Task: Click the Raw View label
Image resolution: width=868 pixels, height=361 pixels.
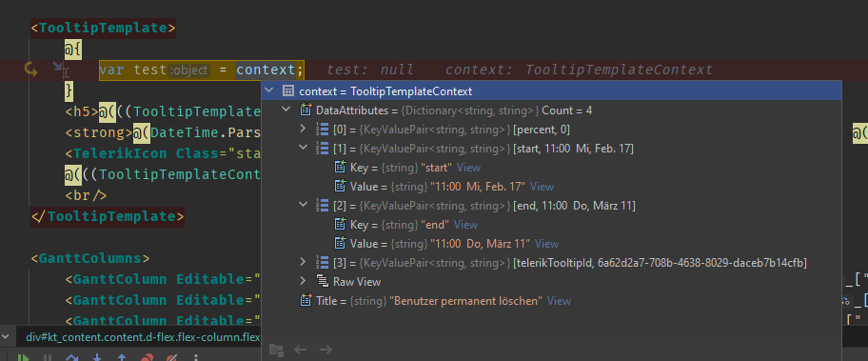Action: [357, 282]
